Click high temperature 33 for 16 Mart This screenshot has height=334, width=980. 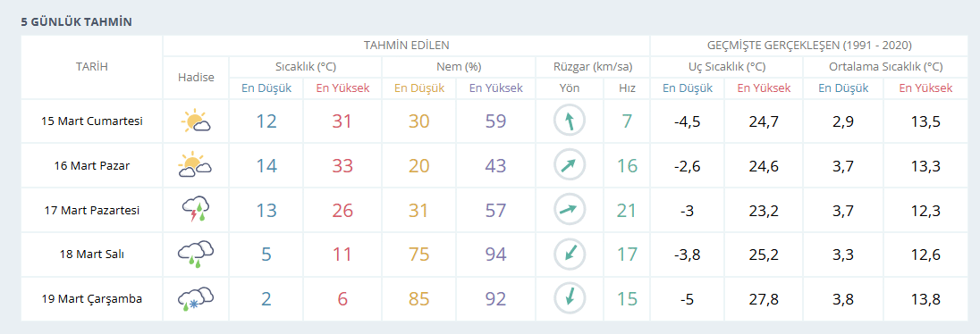tap(342, 165)
